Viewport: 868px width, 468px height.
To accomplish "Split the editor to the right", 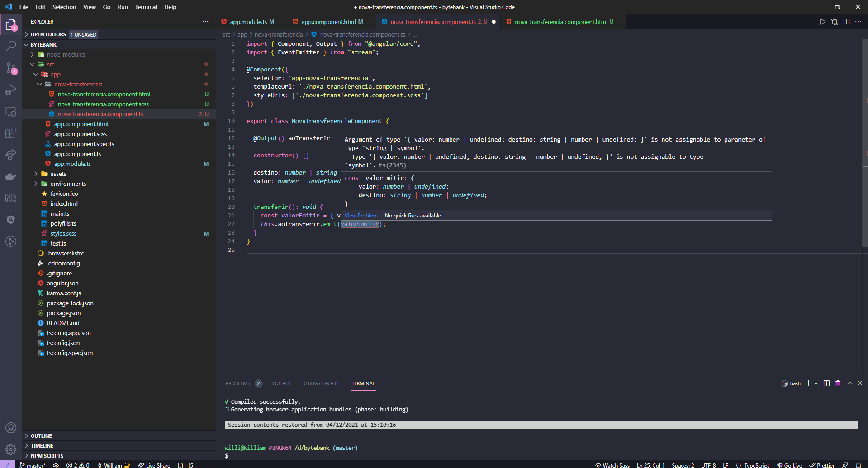I will (x=846, y=22).
